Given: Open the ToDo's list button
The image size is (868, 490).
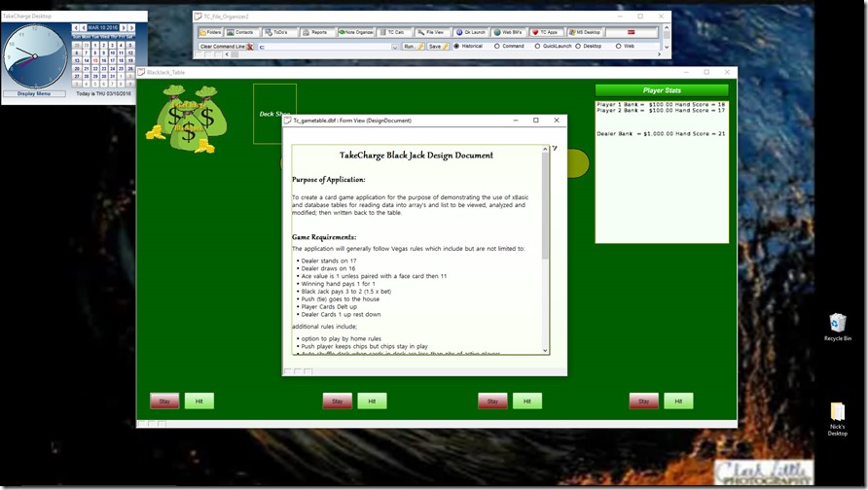Looking at the screenshot, I should 277,32.
